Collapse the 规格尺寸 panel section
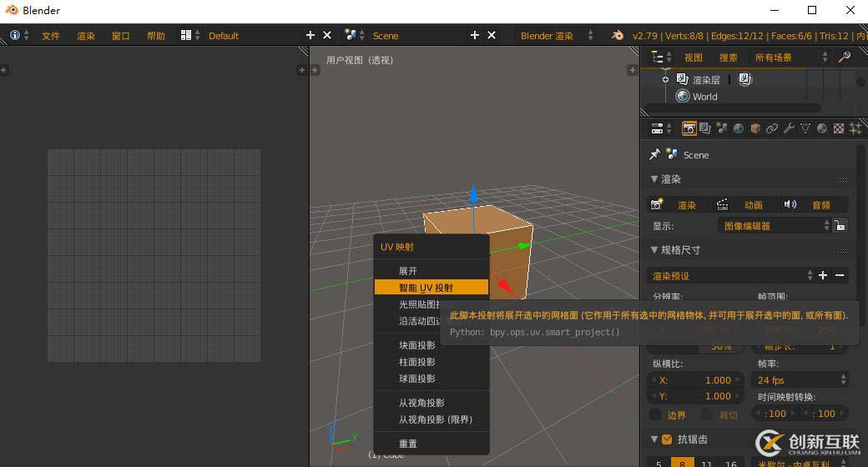This screenshot has width=868, height=467. coord(655,249)
